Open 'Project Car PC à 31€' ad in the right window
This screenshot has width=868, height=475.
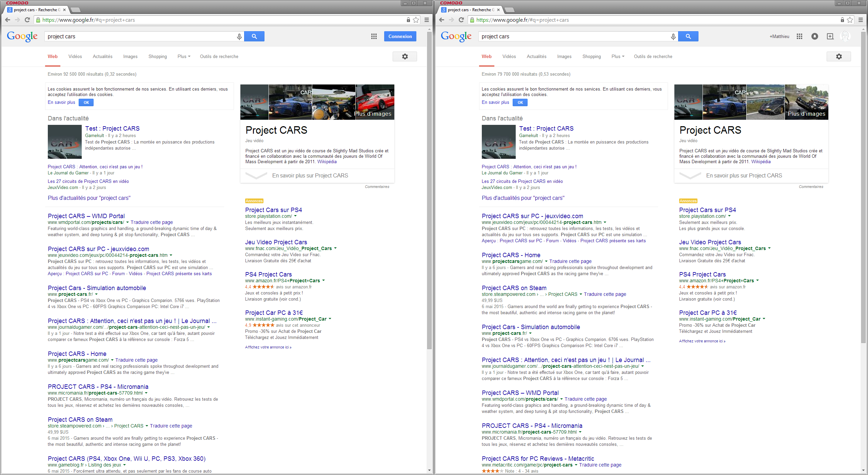point(708,313)
